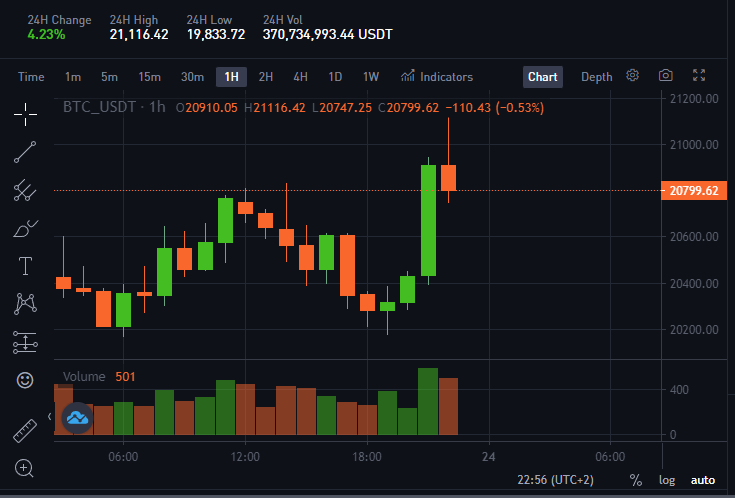
Task: Select the 4H timeframe
Action: pyautogui.click(x=300, y=77)
